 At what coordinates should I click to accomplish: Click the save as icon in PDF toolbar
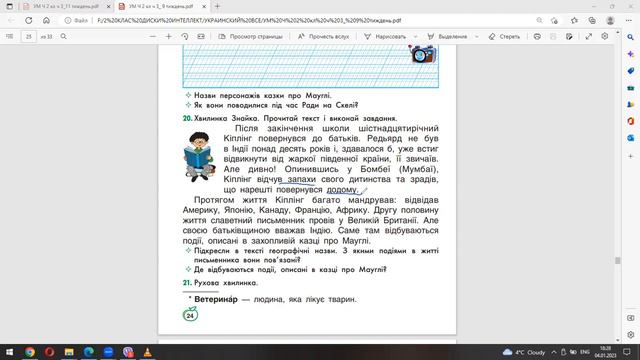click(x=569, y=36)
